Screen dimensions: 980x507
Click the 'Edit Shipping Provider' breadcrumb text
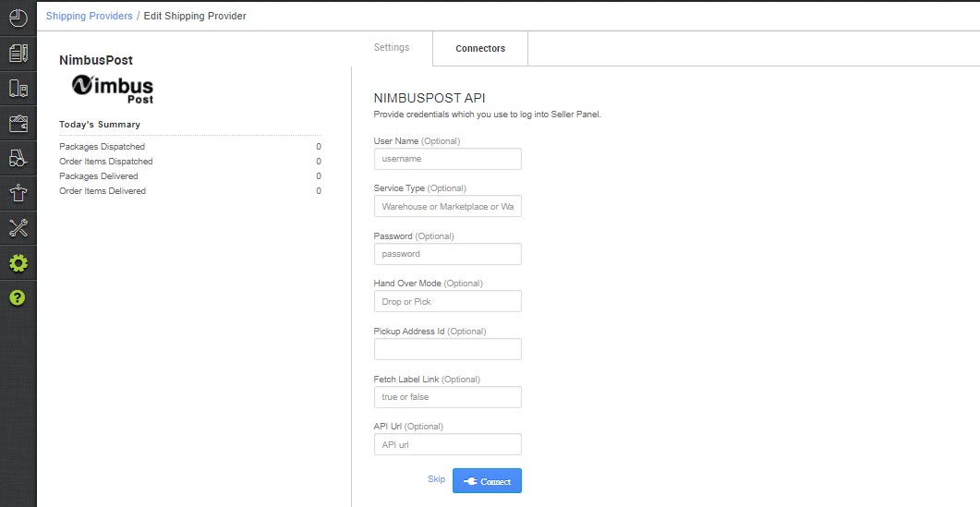[195, 17]
